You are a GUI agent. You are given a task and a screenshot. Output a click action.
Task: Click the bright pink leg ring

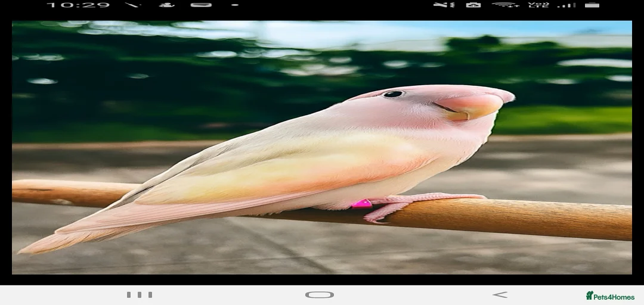point(361,204)
